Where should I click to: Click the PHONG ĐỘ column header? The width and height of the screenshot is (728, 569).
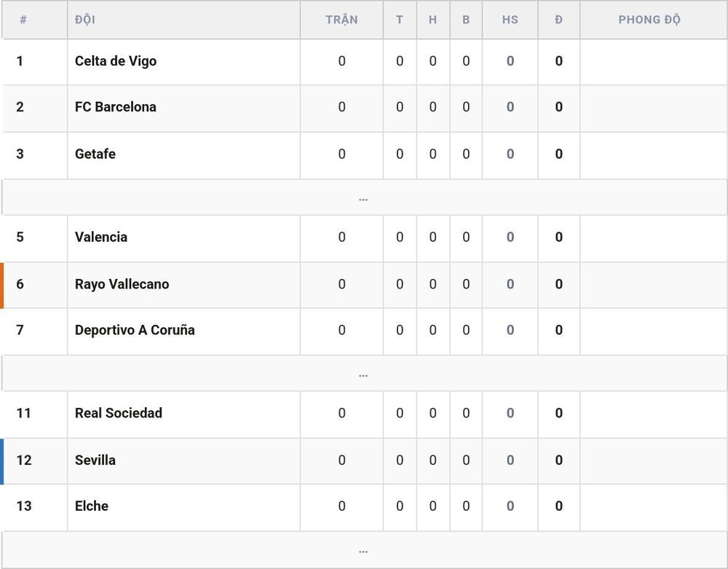click(649, 20)
